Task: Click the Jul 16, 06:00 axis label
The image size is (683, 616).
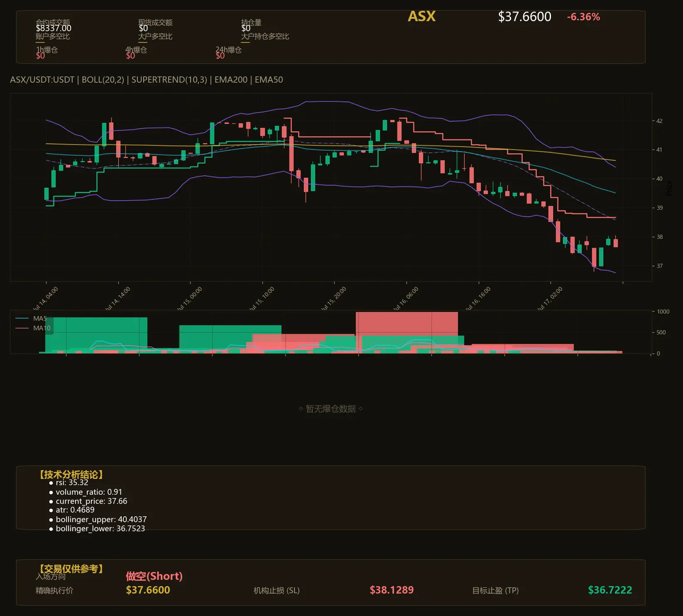Action: pos(406,299)
